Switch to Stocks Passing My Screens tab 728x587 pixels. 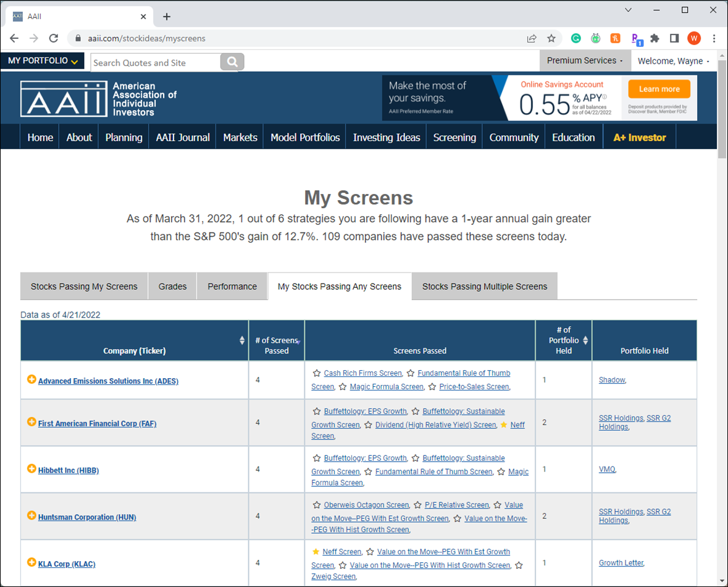pyautogui.click(x=84, y=286)
